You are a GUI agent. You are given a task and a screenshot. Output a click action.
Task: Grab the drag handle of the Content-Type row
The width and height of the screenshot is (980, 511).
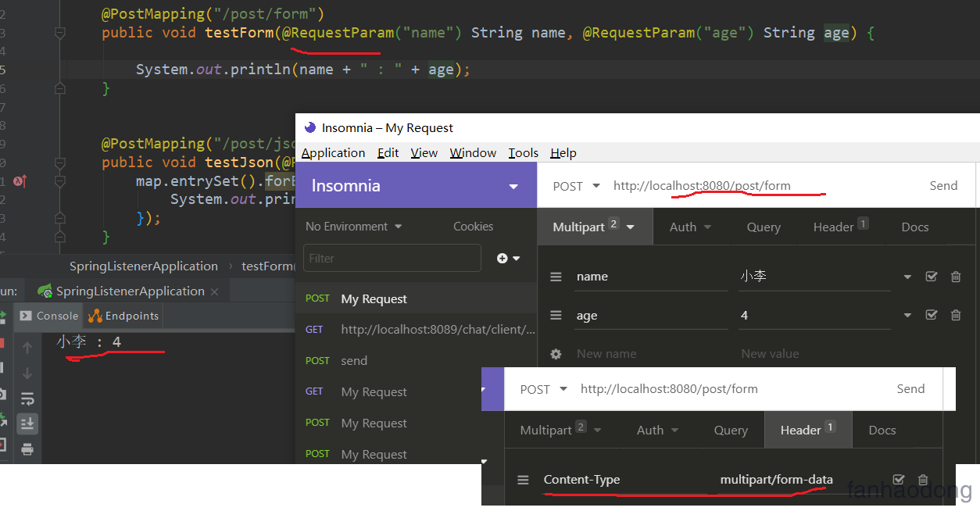pos(523,480)
